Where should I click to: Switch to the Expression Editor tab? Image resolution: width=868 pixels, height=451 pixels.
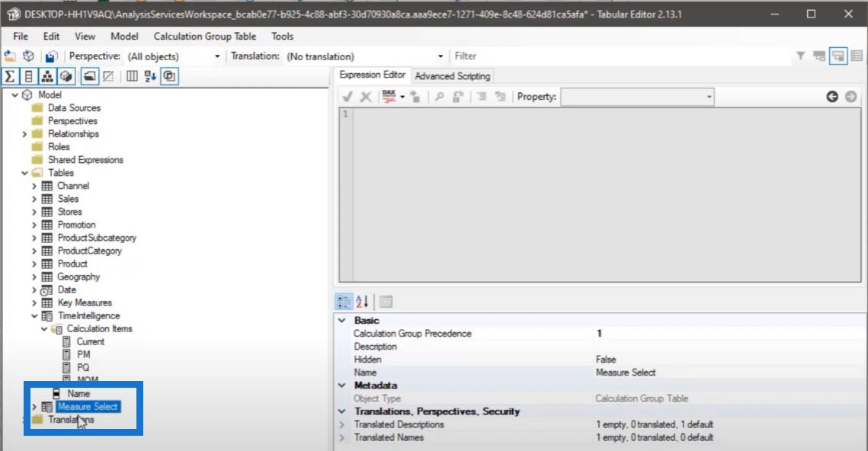pyautogui.click(x=372, y=75)
